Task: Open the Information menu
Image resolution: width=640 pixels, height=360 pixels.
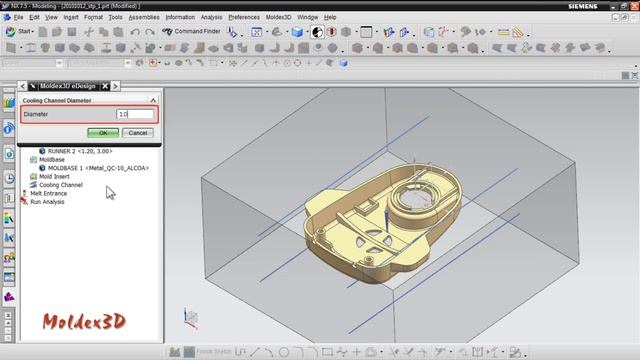Action: 180,17
